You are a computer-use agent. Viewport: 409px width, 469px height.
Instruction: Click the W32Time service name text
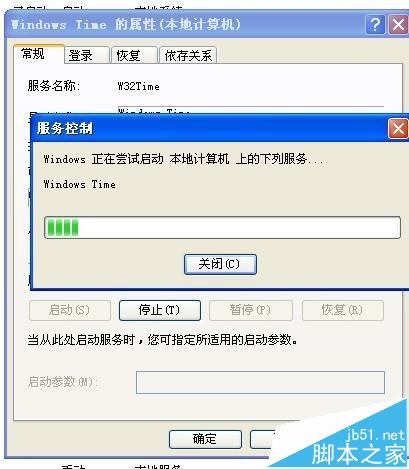tap(138, 86)
